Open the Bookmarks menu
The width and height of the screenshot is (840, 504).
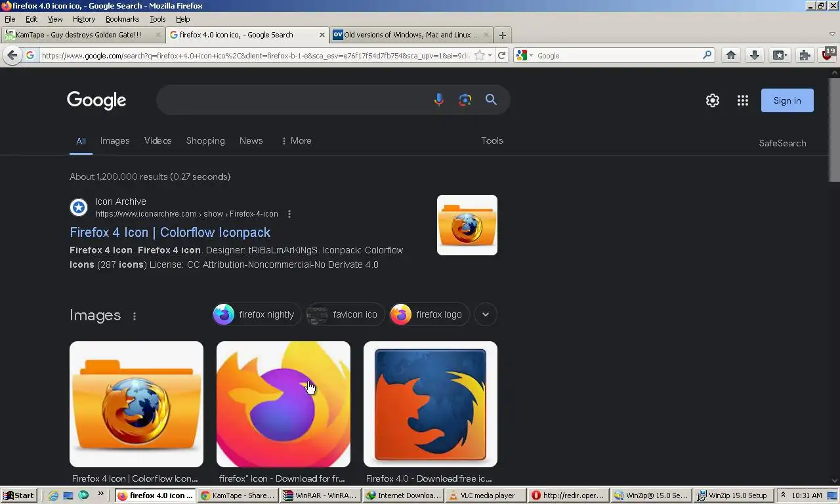pos(123,19)
